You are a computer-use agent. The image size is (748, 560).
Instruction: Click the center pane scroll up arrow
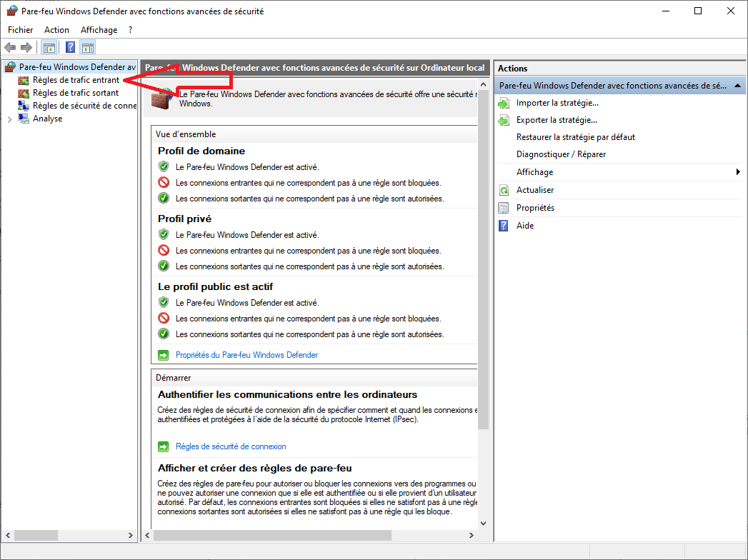pos(483,85)
